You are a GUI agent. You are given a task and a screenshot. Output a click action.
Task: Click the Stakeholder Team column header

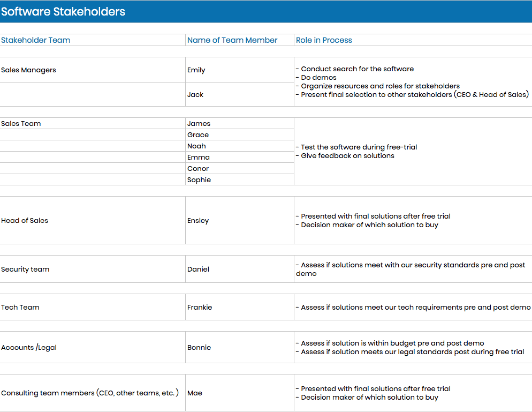pyautogui.click(x=93, y=40)
